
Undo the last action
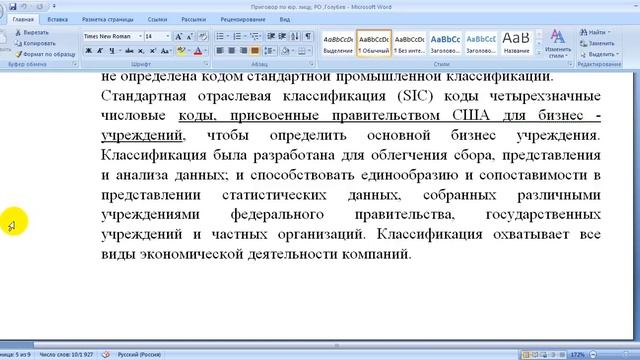tap(24, 7)
